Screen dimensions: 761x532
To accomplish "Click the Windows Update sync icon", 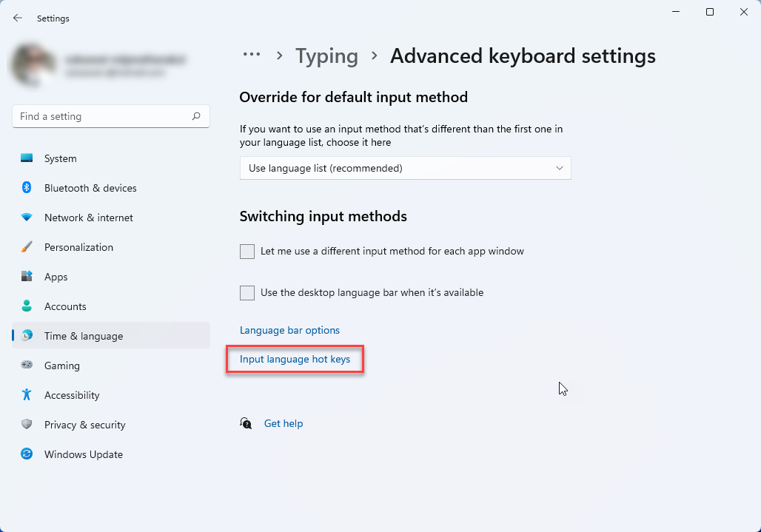I will tap(27, 454).
